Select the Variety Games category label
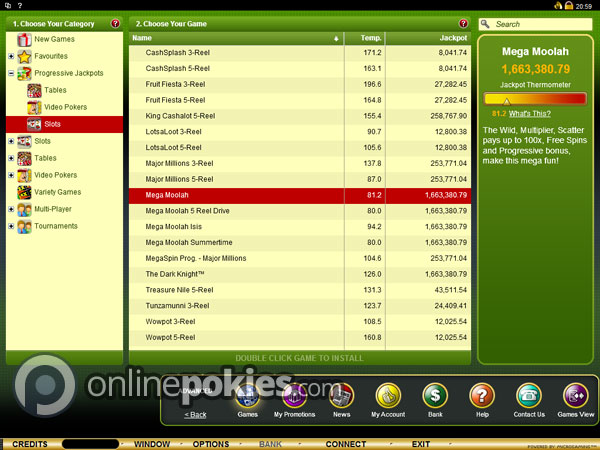This screenshot has width=600, height=450. pos(58,192)
